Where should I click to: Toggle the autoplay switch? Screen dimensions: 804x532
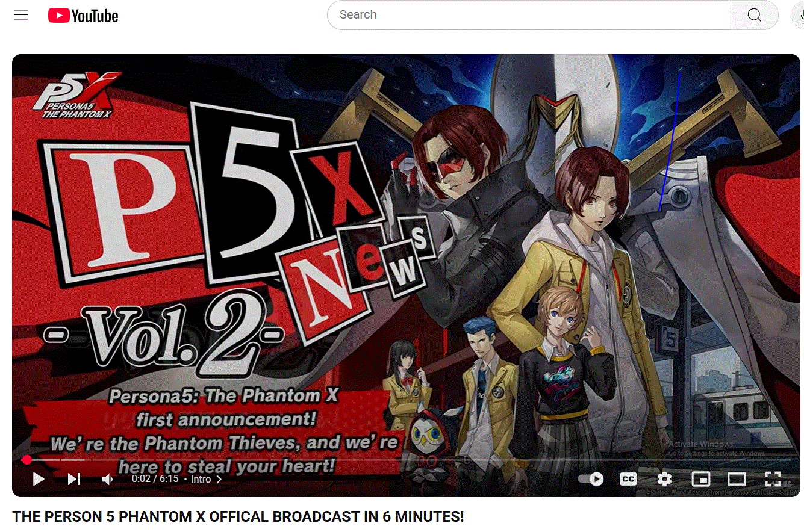tap(590, 479)
